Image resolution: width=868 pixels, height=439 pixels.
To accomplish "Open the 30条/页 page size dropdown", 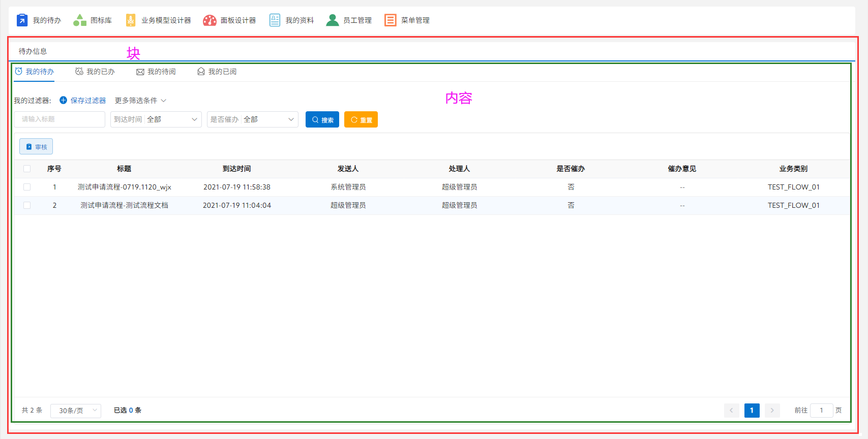I will tap(76, 411).
